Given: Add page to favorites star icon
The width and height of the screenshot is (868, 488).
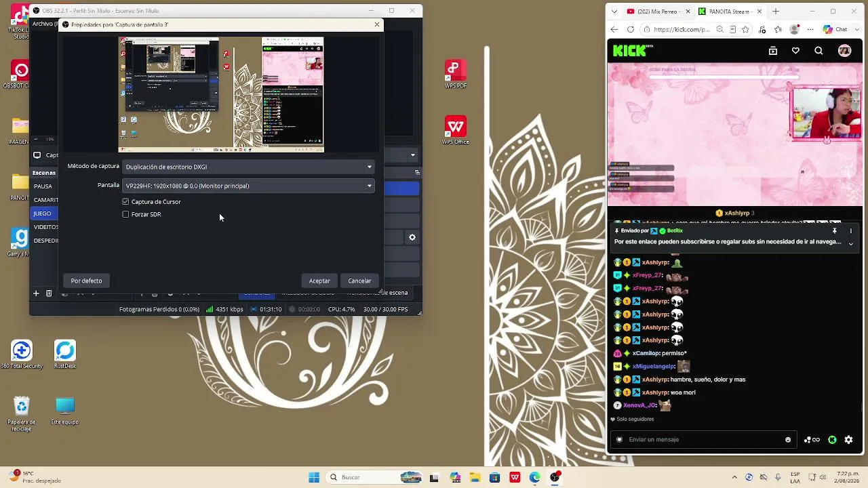Looking at the screenshot, I should point(746,30).
